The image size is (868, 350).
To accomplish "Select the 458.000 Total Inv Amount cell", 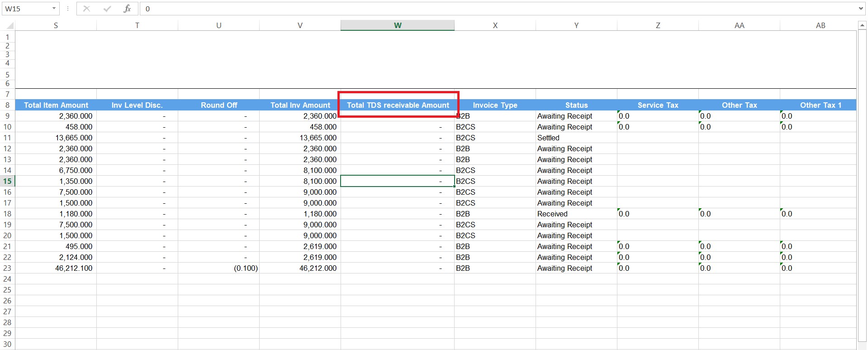I will pyautogui.click(x=300, y=127).
